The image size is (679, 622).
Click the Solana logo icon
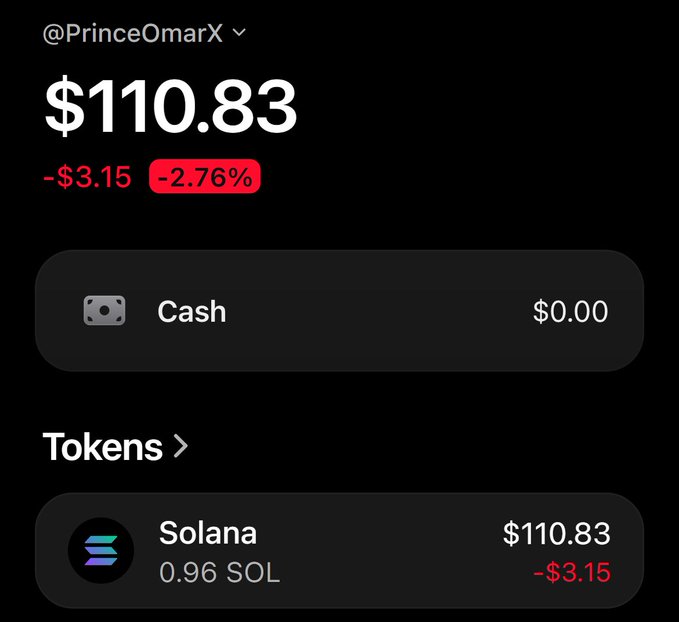[101, 551]
